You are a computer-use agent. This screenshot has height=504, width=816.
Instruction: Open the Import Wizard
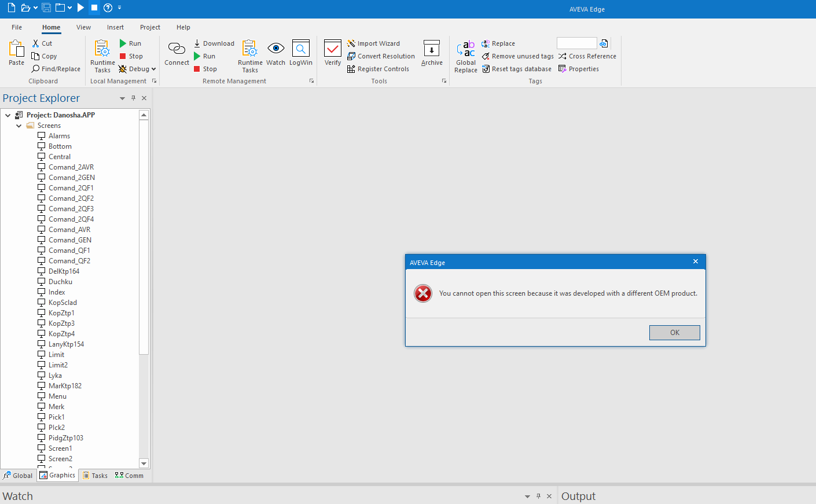click(373, 43)
